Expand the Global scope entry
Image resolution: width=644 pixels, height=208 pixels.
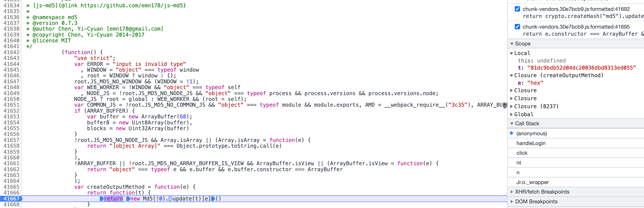click(x=511, y=114)
